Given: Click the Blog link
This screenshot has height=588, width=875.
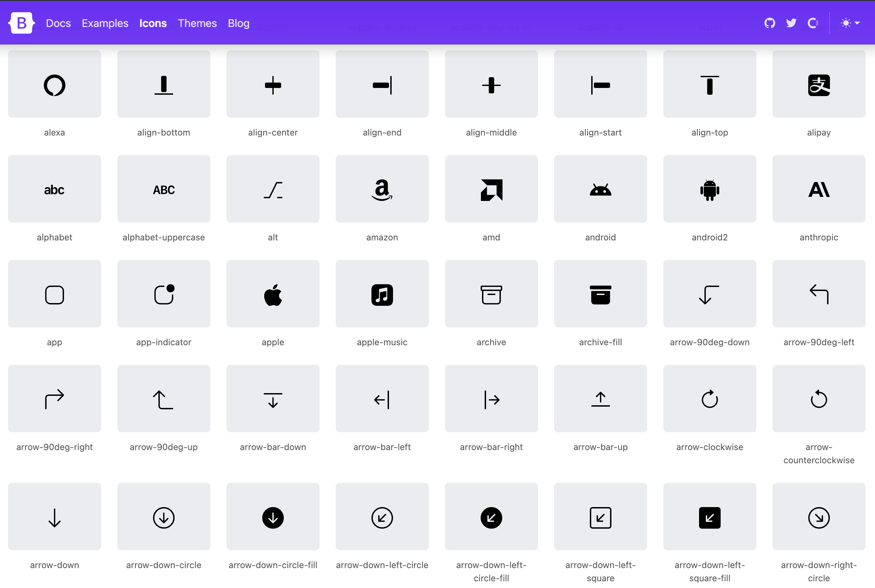Looking at the screenshot, I should coord(238,23).
